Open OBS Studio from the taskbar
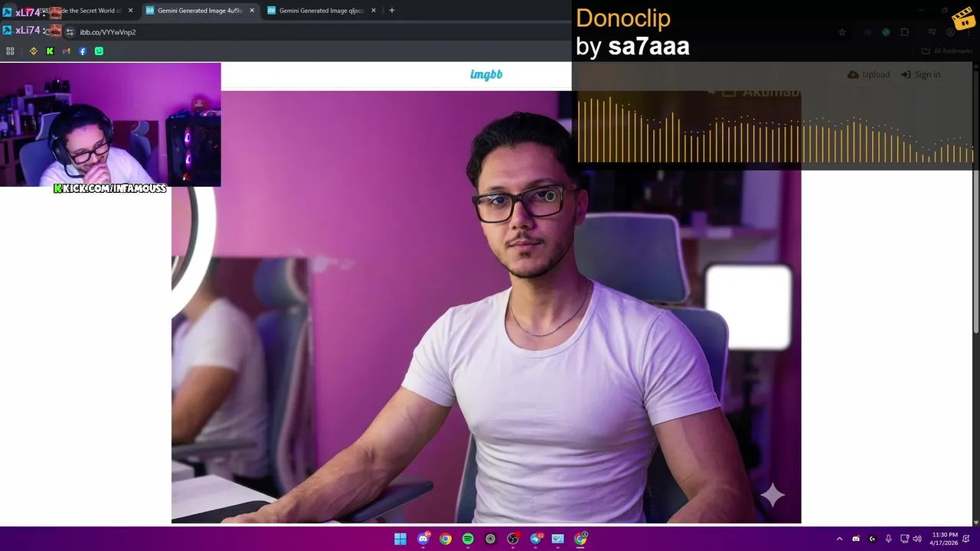This screenshot has height=551, width=980. (513, 540)
